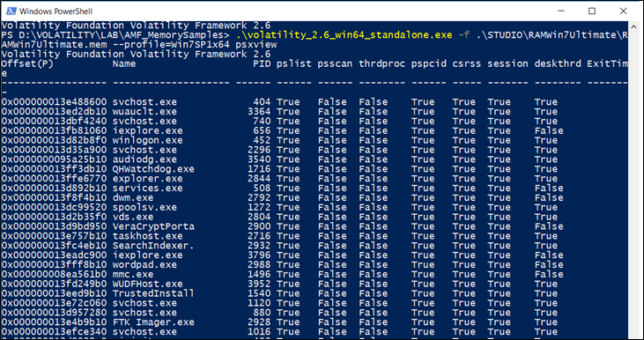Click the QHWatchdog.exe process name
This screenshot has width=644, height=340.
153,169
